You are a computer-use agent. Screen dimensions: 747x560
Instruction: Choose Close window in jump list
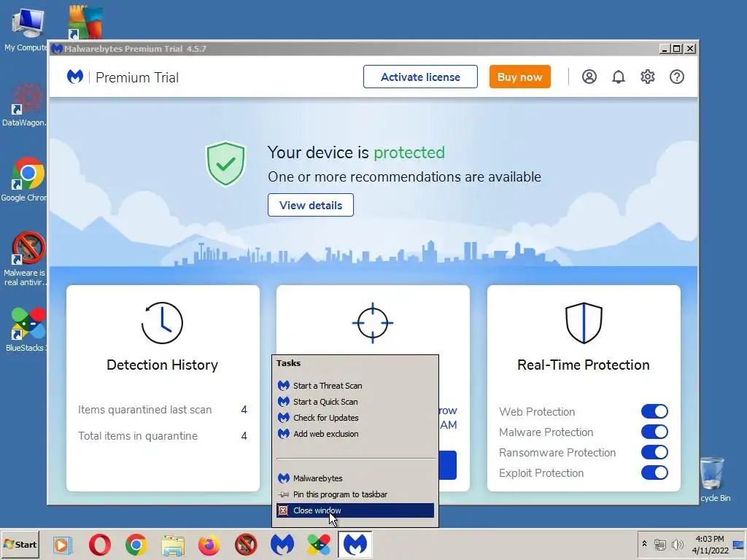(355, 510)
